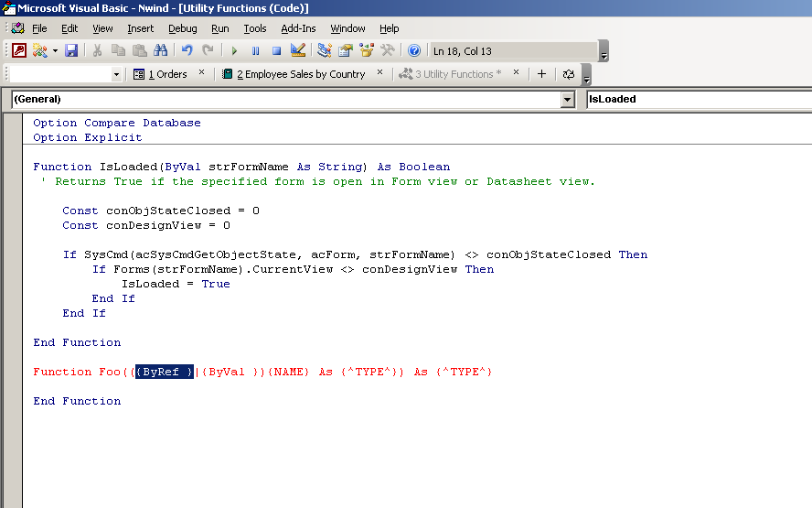Click 'SysCmd' call in the If statement

[x=106, y=254]
